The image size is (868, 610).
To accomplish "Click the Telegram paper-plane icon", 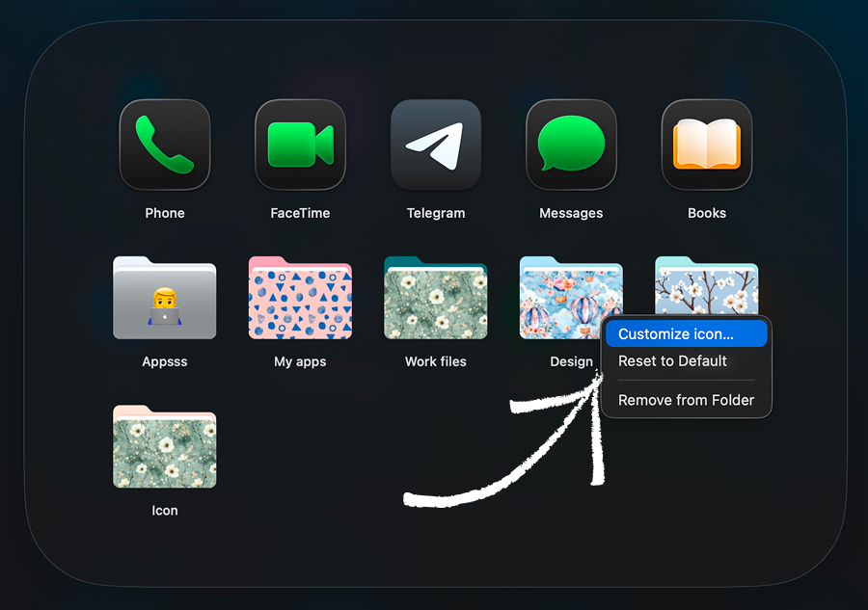I will coord(435,145).
